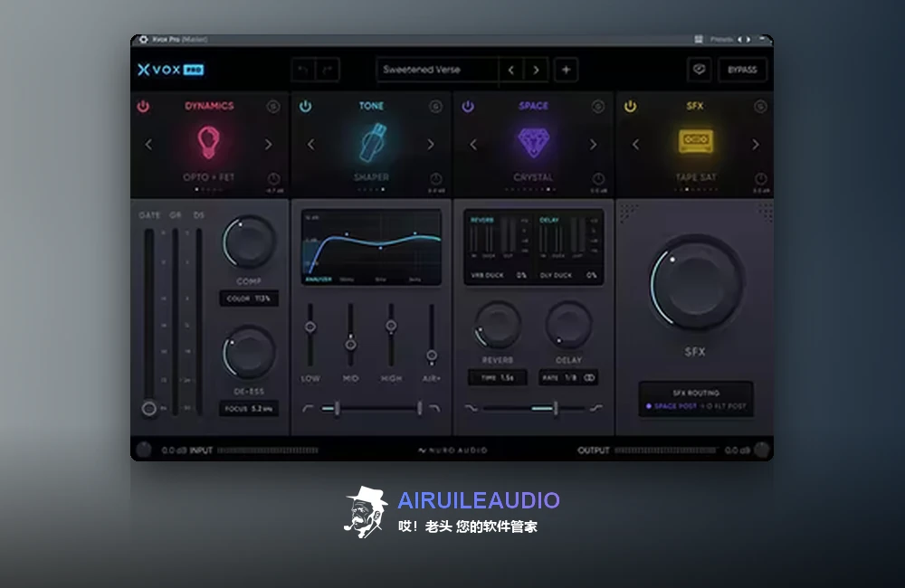Click the undo arrow icon
This screenshot has width=905, height=588.
coord(303,70)
